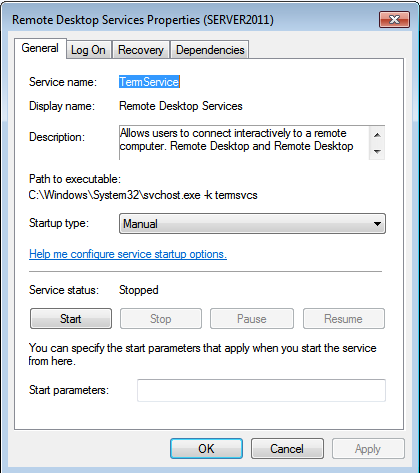This screenshot has height=473, width=420.
Task: Click the Resume service button
Action: pyautogui.click(x=344, y=319)
